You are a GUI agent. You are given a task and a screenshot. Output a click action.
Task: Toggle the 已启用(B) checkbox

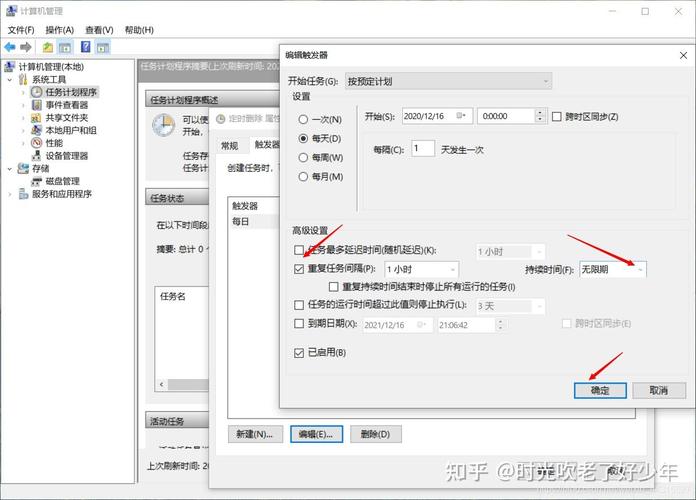click(x=299, y=353)
